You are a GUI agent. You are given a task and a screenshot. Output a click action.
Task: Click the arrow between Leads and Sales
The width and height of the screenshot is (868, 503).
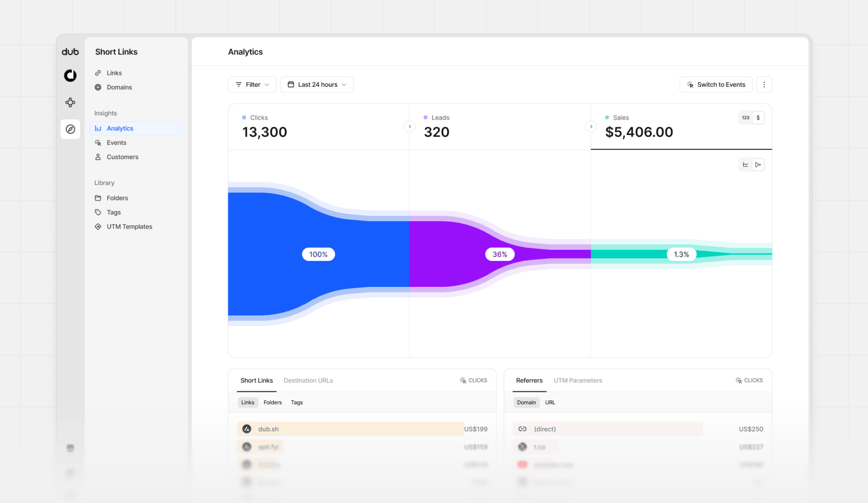point(591,126)
